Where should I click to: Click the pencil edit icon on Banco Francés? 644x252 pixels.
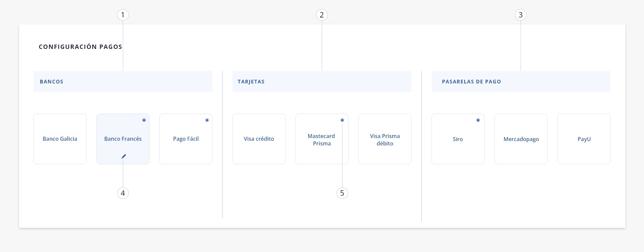[124, 156]
